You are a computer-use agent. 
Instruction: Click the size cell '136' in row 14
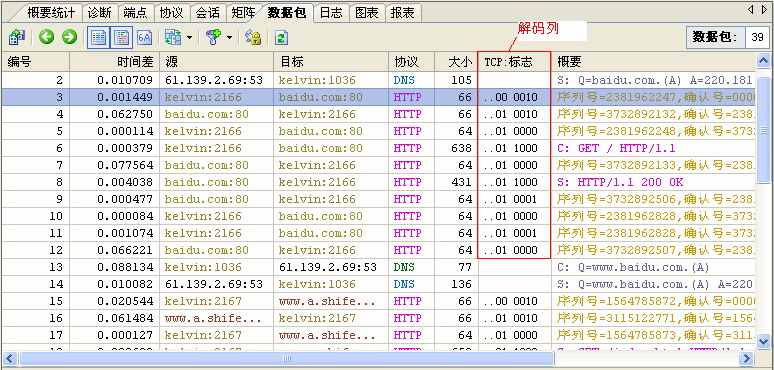tap(462, 284)
